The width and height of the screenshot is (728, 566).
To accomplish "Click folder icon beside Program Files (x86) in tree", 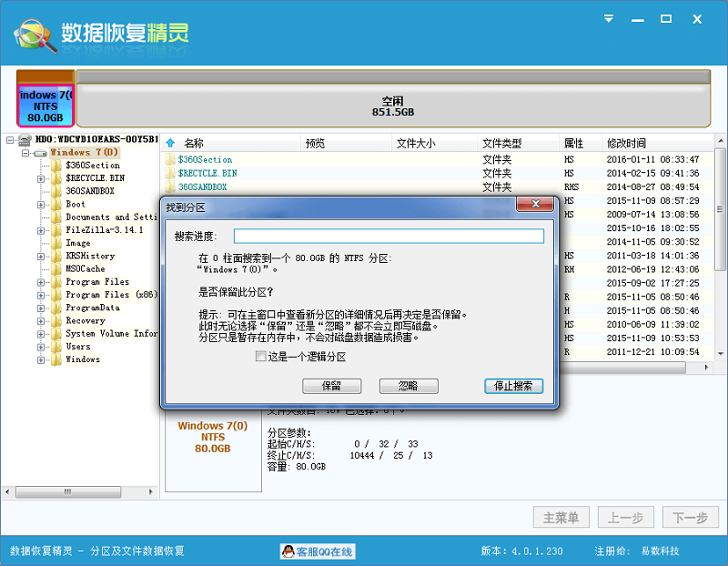I will click(56, 295).
